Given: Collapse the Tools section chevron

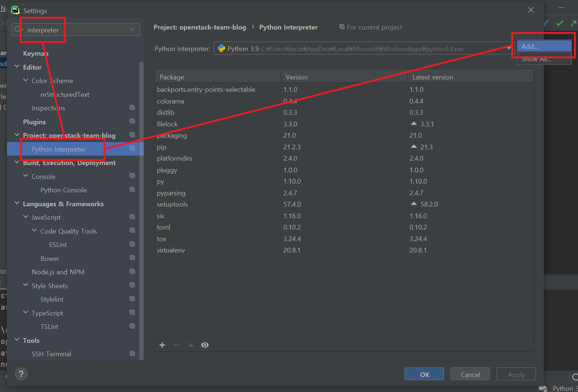Looking at the screenshot, I should pos(17,340).
